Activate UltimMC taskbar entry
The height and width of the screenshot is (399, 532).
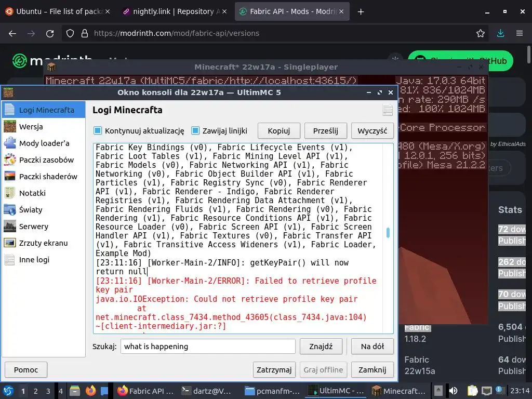click(x=335, y=391)
